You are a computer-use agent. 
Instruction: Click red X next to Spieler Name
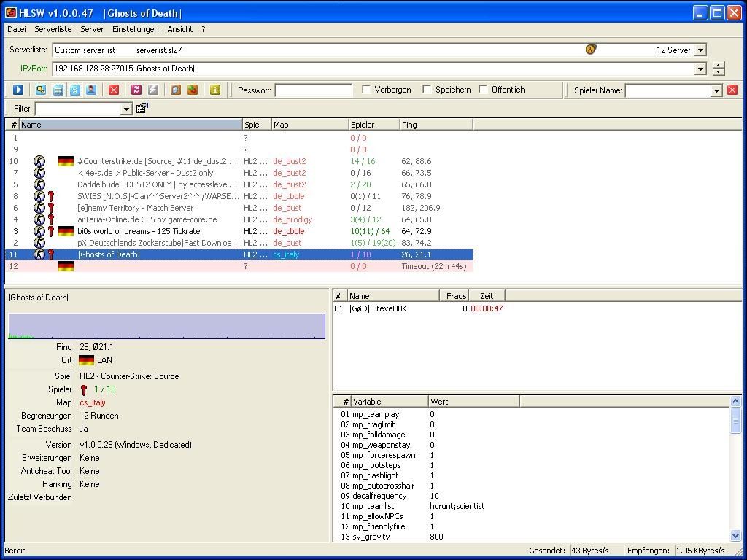732,90
